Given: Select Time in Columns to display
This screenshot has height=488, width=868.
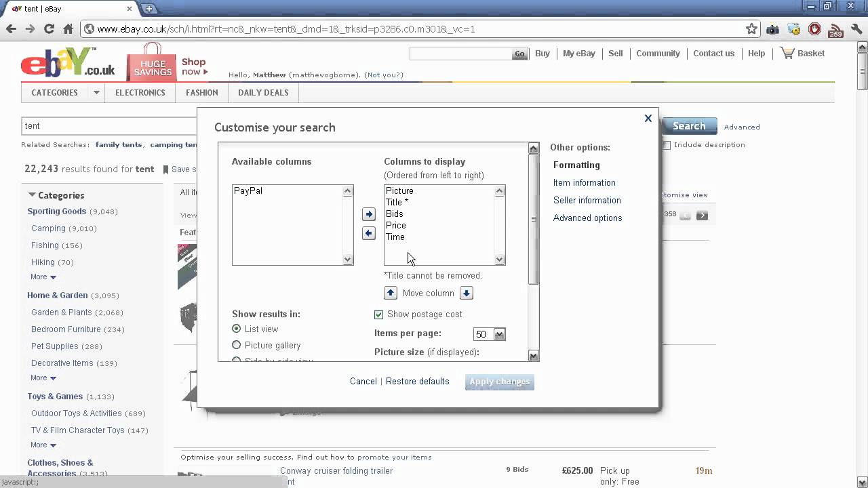Looking at the screenshot, I should [395, 237].
